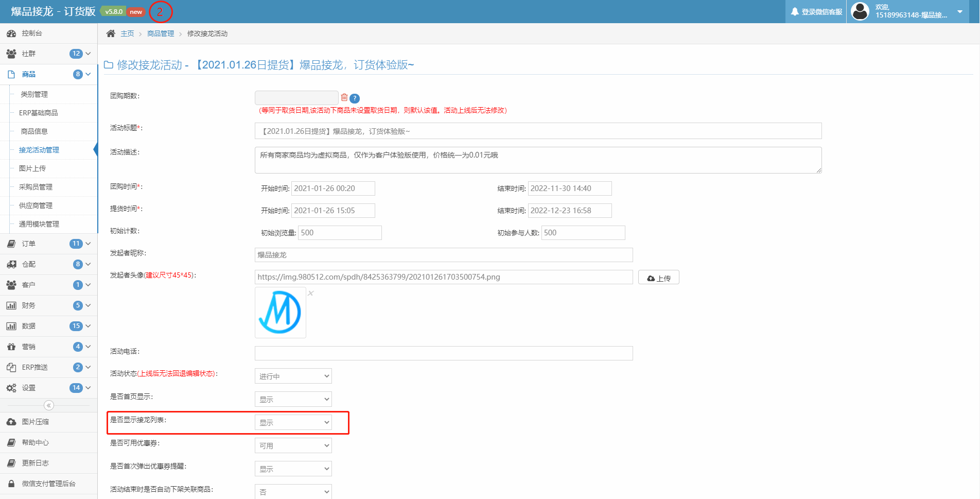Open the 是否首页显示 dropdown
This screenshot has width=980, height=499.
(293, 399)
